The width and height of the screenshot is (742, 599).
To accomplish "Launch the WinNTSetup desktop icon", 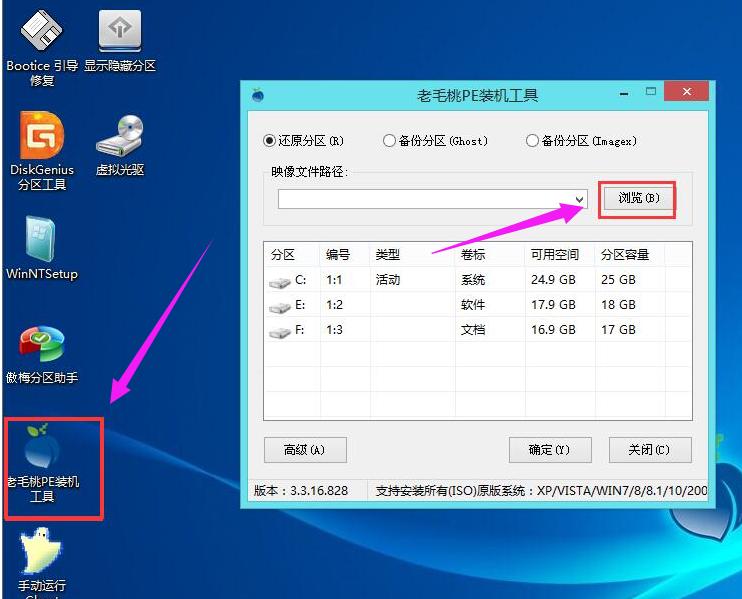I will click(x=42, y=240).
